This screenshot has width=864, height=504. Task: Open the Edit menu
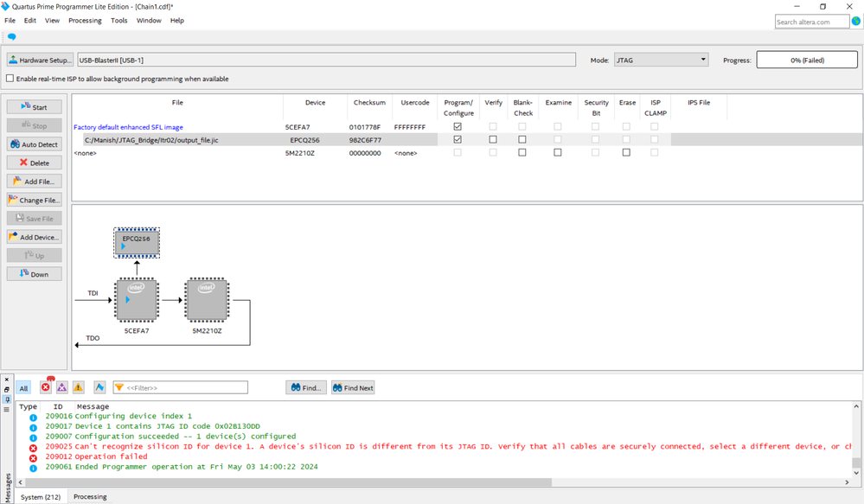(x=29, y=21)
